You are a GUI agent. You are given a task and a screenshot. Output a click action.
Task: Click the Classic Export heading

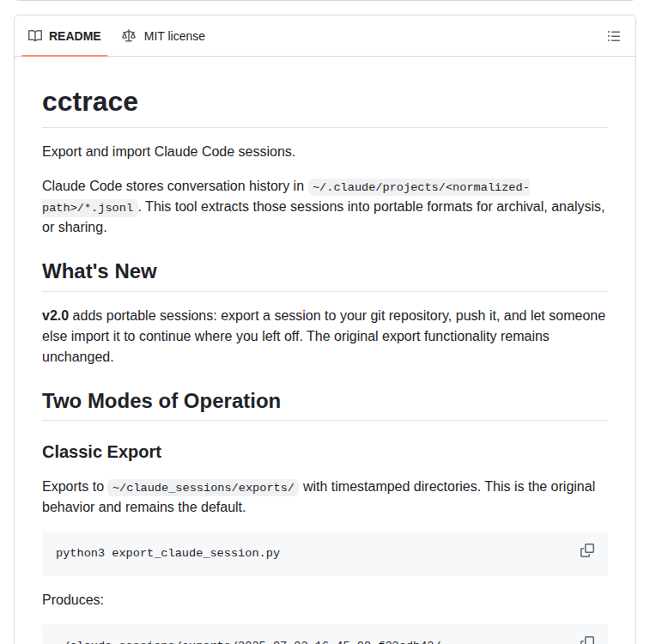click(101, 452)
